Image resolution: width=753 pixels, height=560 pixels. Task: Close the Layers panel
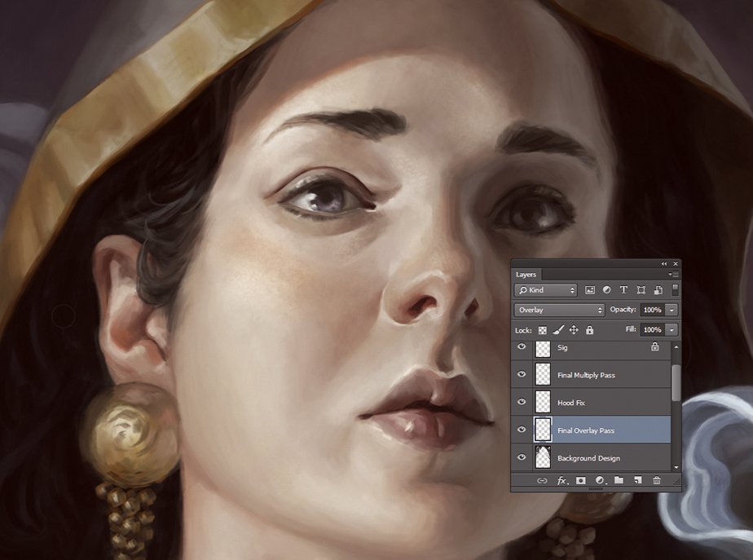[676, 263]
